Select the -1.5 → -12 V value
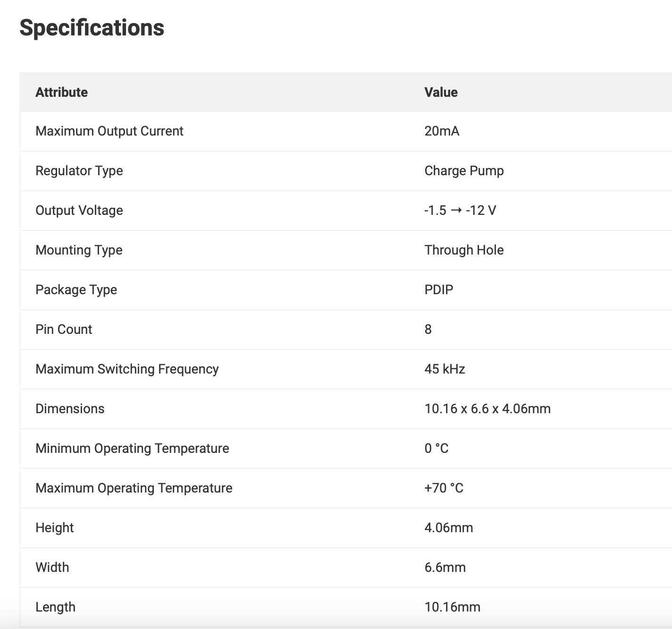 pyautogui.click(x=460, y=211)
